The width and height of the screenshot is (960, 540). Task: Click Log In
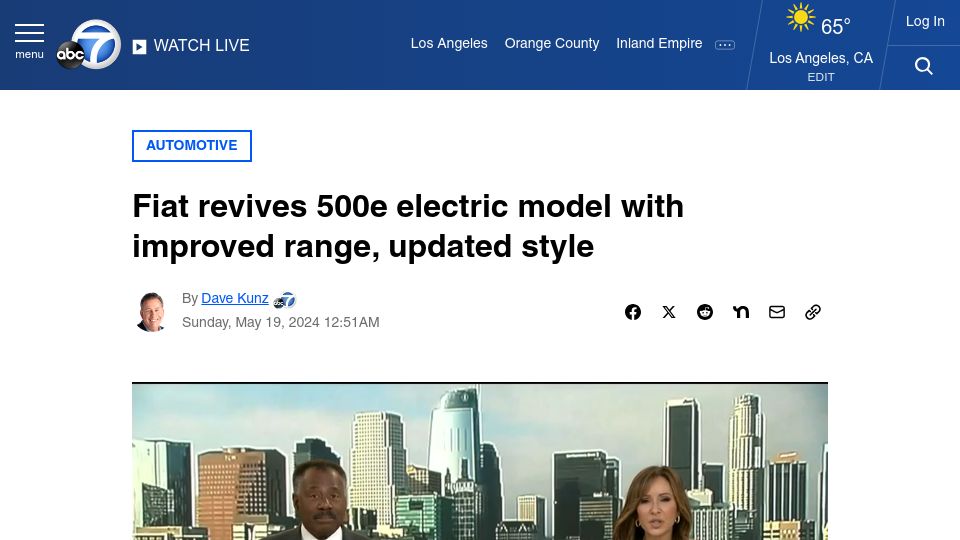tap(925, 21)
